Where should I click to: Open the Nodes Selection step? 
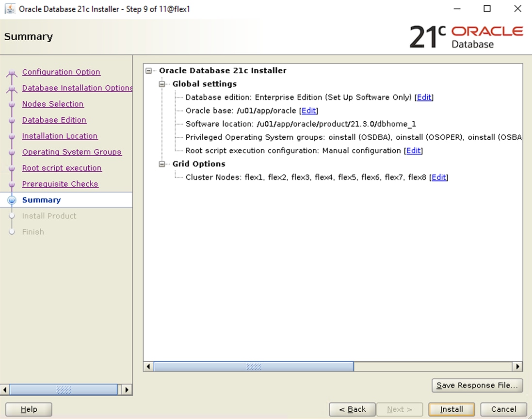(x=52, y=104)
